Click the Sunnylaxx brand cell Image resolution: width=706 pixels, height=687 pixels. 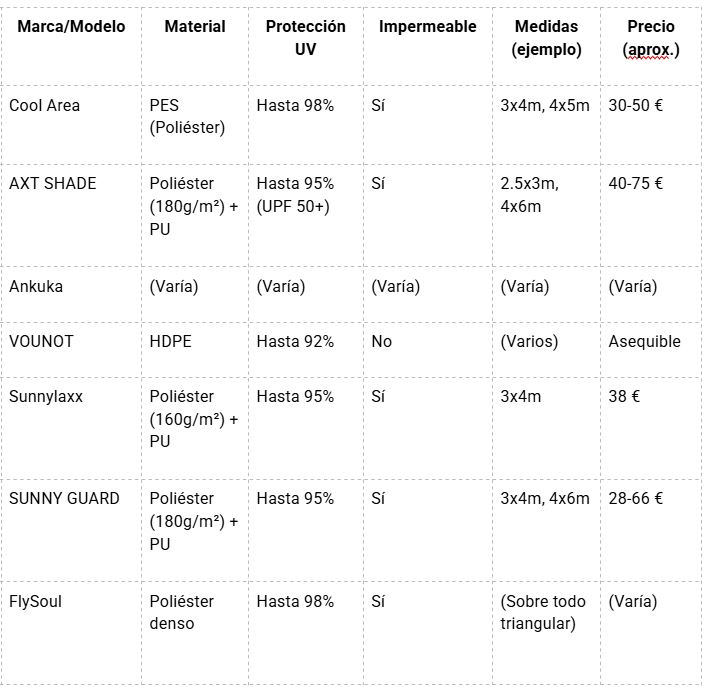(x=46, y=396)
